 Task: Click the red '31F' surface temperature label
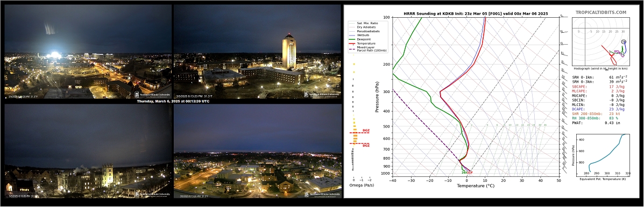click(470, 173)
